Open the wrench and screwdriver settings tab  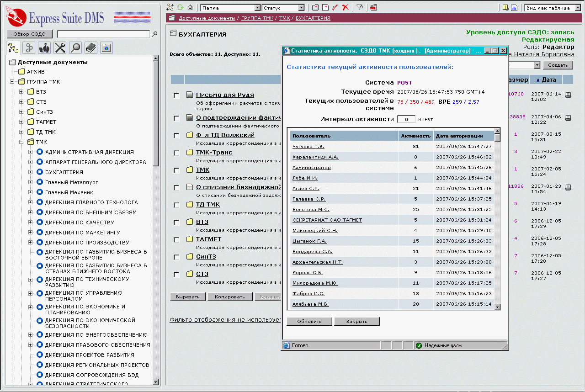pyautogui.click(x=60, y=48)
